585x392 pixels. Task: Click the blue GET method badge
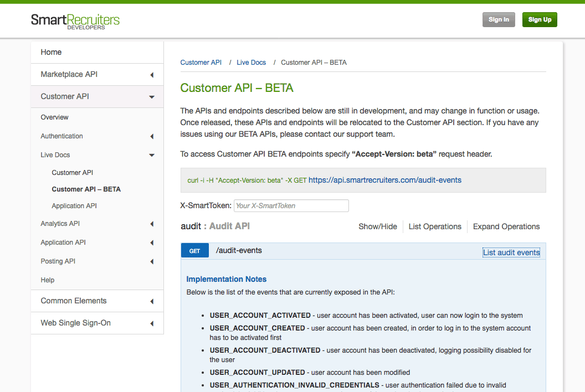point(195,251)
